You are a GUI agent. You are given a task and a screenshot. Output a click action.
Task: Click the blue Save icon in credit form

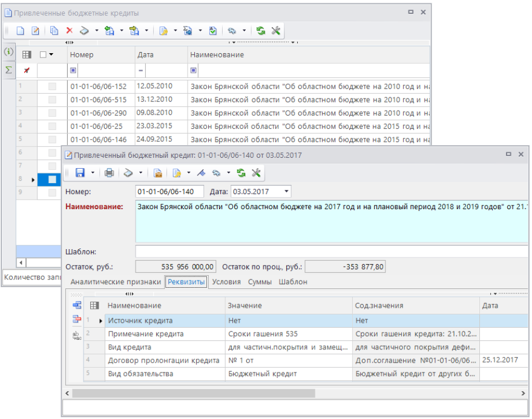[80, 173]
